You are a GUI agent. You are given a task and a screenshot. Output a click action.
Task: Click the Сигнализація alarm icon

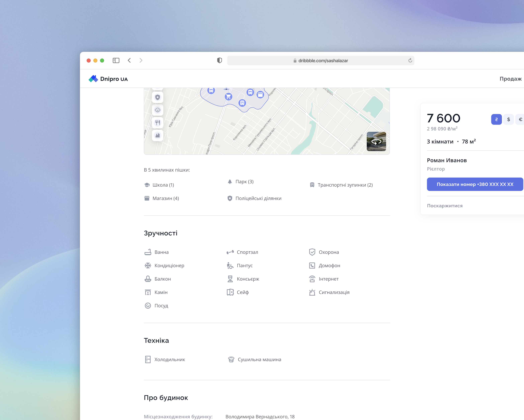(312, 292)
